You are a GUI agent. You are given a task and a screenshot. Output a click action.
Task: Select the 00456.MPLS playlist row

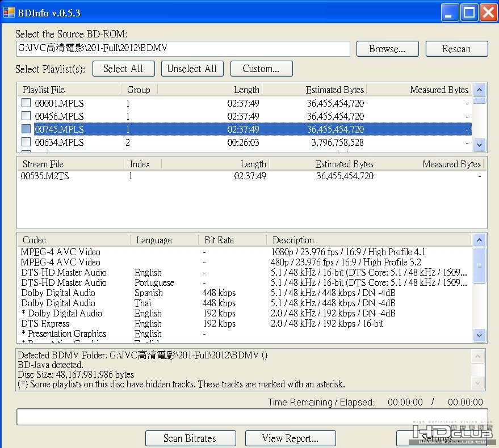pos(245,116)
